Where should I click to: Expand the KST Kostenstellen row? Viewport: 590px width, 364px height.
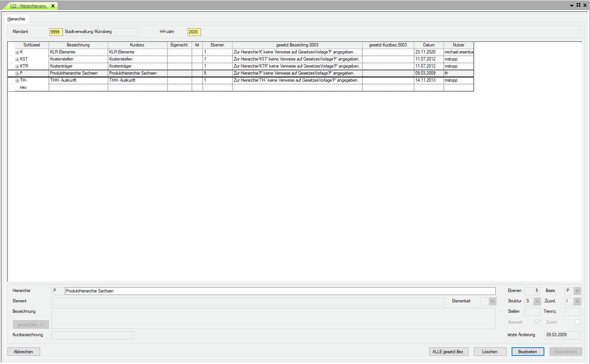pyautogui.click(x=17, y=59)
